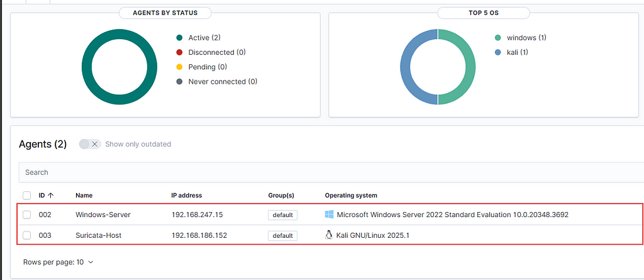Screen dimensions: 644x280
Task: Sort by Operating system column header
Action: (x=351, y=195)
